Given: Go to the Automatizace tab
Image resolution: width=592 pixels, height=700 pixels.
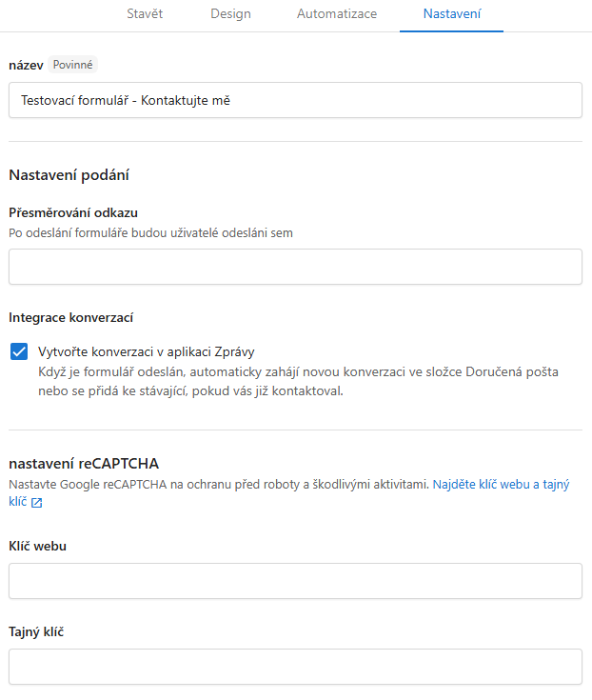Looking at the screenshot, I should 337,14.
